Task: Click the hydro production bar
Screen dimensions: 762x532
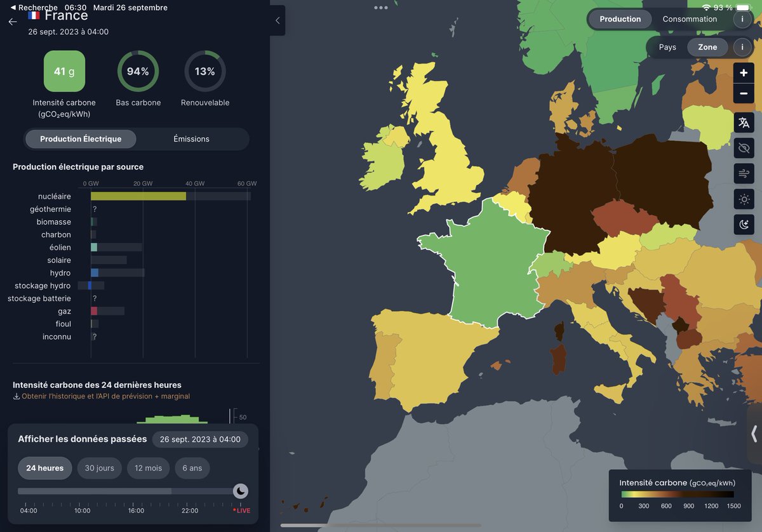Action: click(x=95, y=273)
